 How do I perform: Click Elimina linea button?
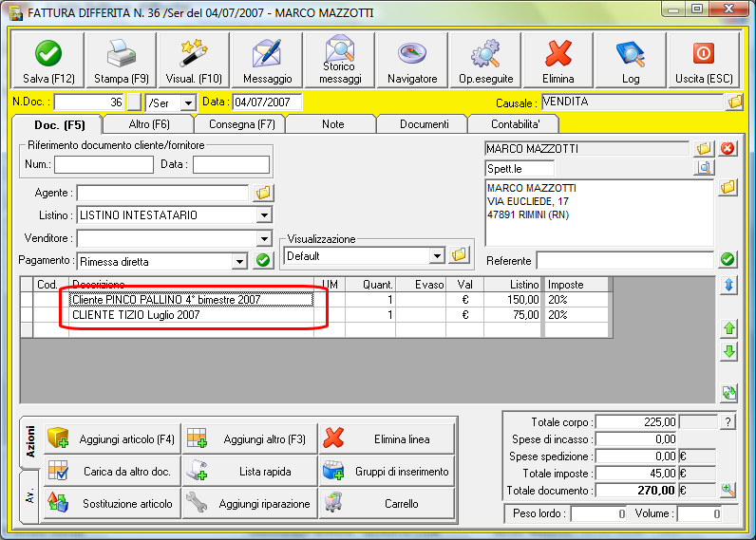(387, 438)
